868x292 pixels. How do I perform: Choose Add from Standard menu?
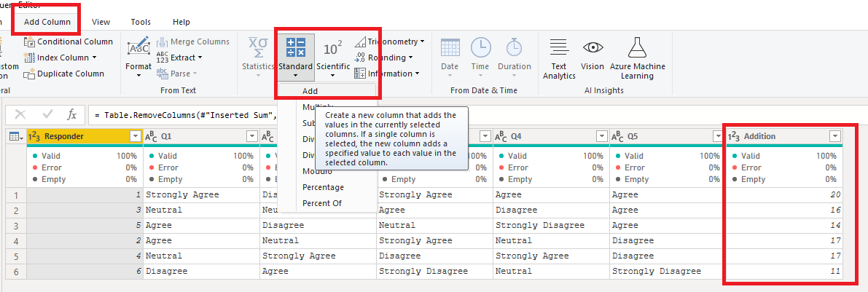tap(327, 91)
